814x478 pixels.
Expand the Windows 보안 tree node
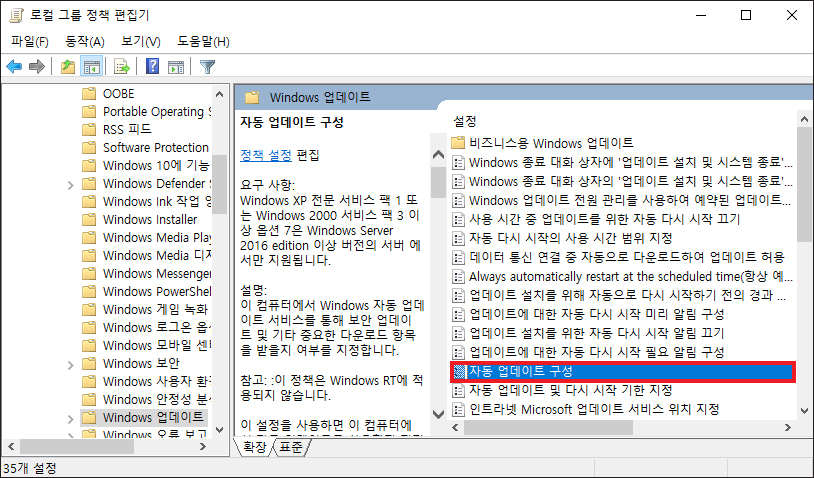pos(71,364)
